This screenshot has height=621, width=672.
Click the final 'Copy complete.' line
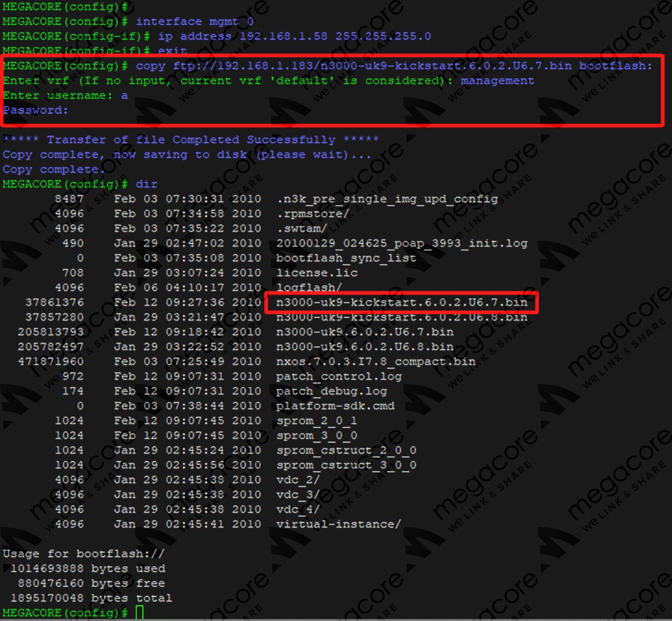tap(54, 169)
